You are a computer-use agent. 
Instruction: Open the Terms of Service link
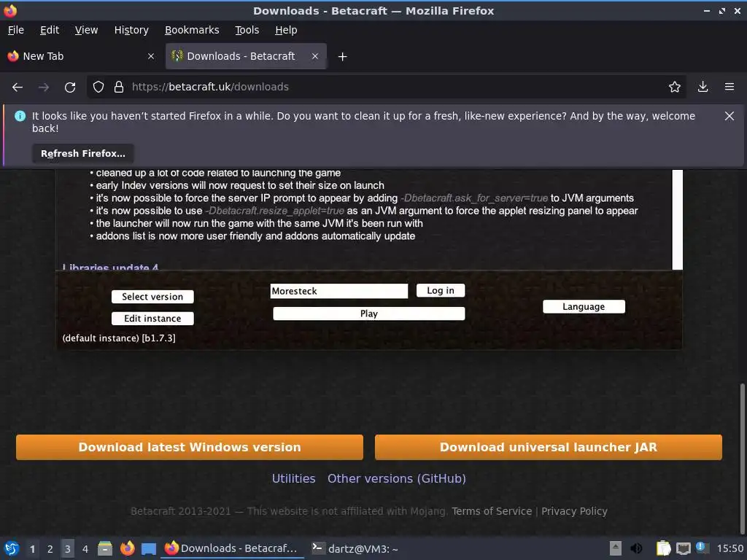tap(492, 511)
